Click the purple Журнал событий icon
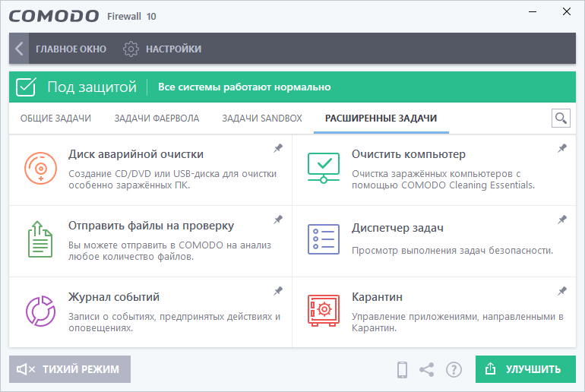This screenshot has width=585, height=392. 41,311
